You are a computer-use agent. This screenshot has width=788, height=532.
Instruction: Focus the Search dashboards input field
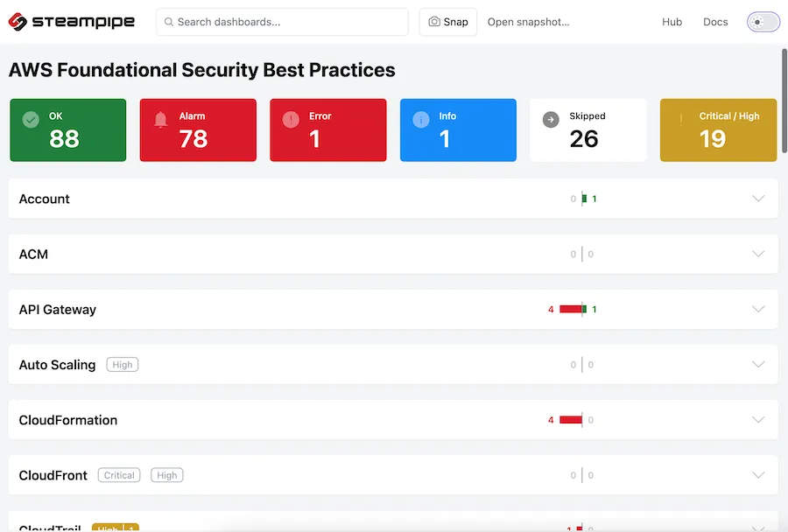pos(282,22)
